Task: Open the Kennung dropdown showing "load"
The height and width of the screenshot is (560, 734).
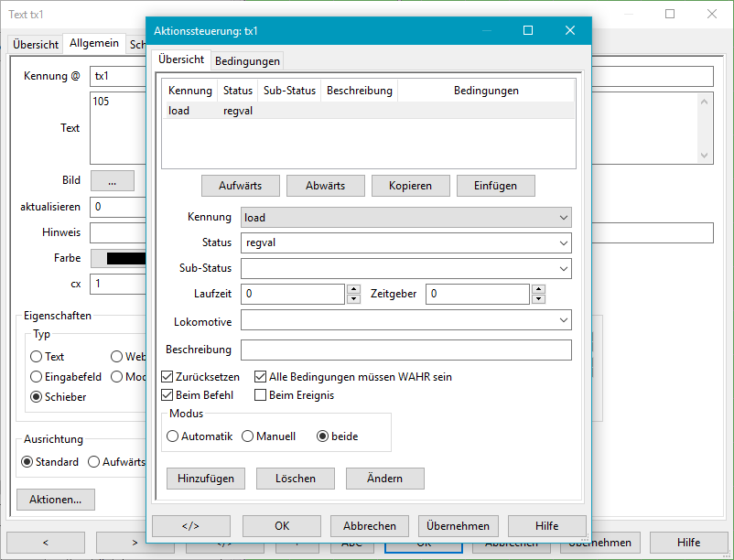Action: [562, 217]
